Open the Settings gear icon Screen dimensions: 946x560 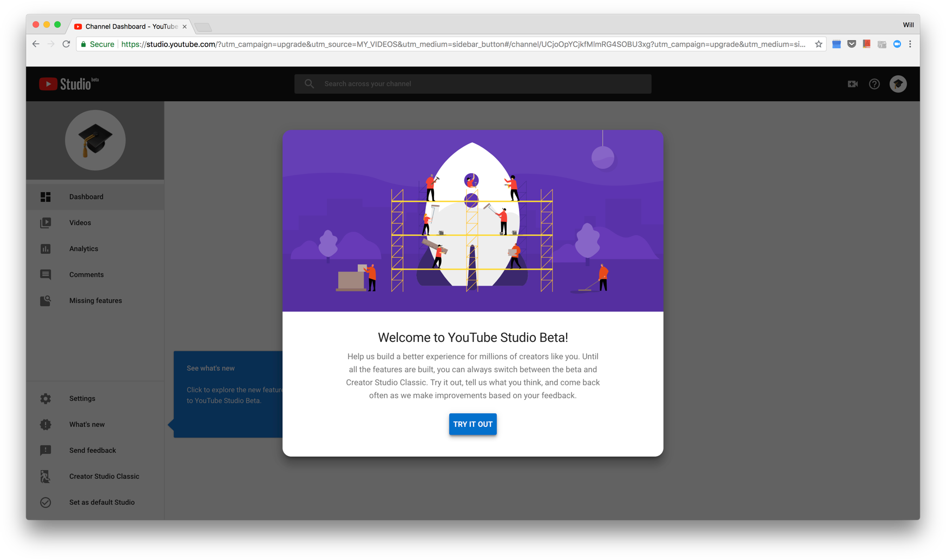(45, 399)
